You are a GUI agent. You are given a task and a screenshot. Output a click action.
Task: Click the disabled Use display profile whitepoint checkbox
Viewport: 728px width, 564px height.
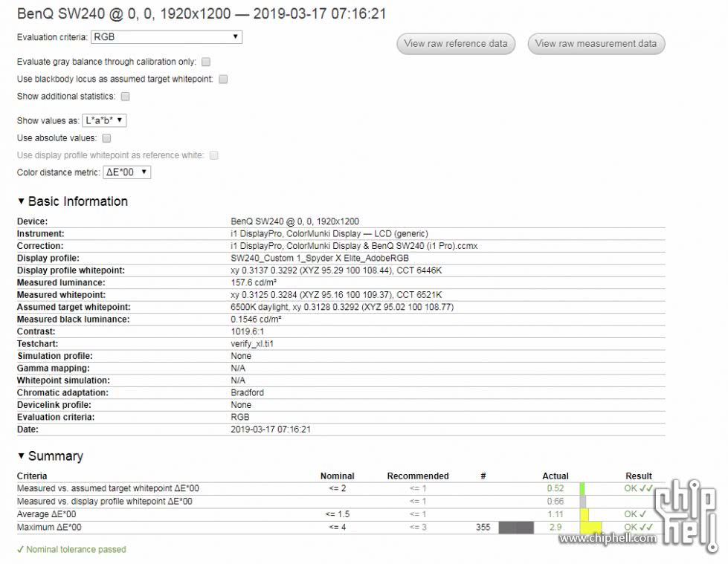click(x=214, y=155)
